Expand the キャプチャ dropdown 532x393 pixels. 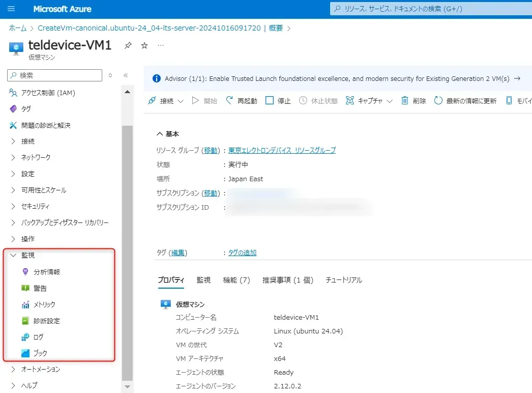pos(390,101)
